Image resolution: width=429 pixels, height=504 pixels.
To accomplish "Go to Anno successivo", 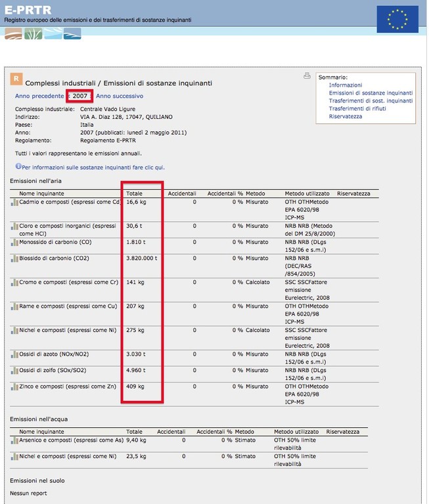I will pyautogui.click(x=119, y=96).
